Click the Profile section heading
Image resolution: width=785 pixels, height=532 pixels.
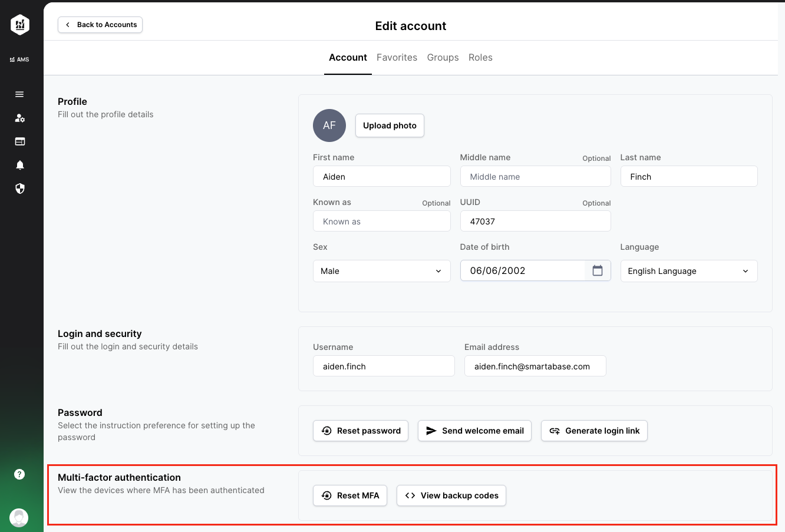pyautogui.click(x=72, y=101)
